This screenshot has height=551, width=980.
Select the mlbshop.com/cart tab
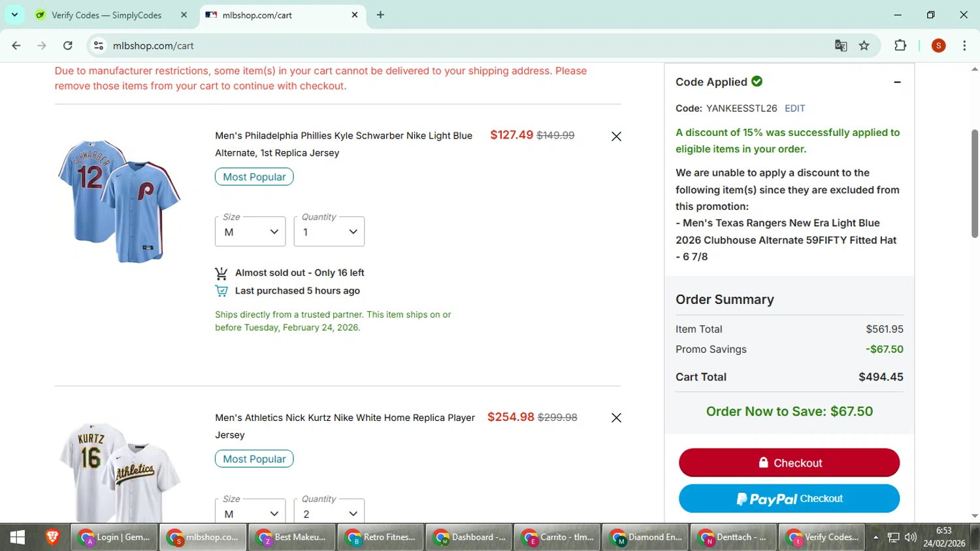281,14
